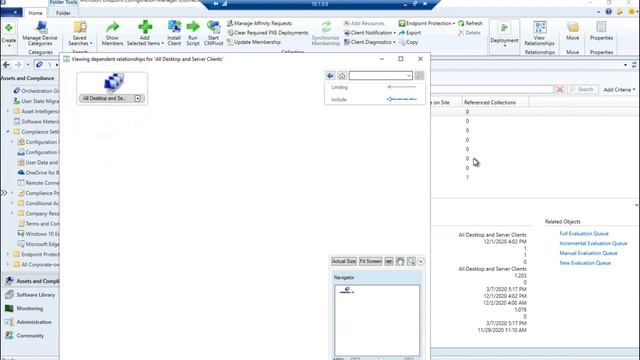This screenshot has width=640, height=360.
Task: Select the All Desktop and Server Clients node
Action: (112, 88)
